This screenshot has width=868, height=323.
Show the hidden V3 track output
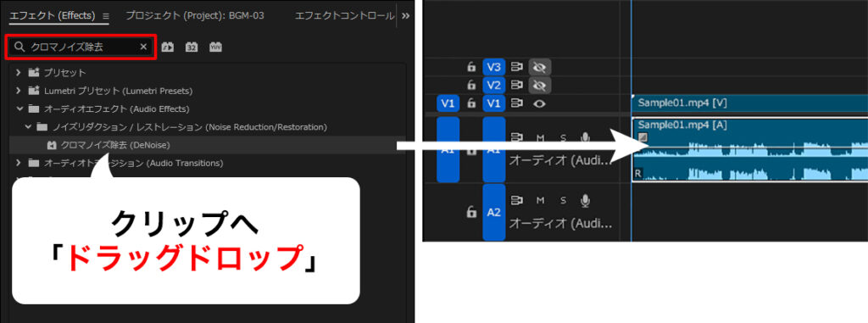(540, 68)
